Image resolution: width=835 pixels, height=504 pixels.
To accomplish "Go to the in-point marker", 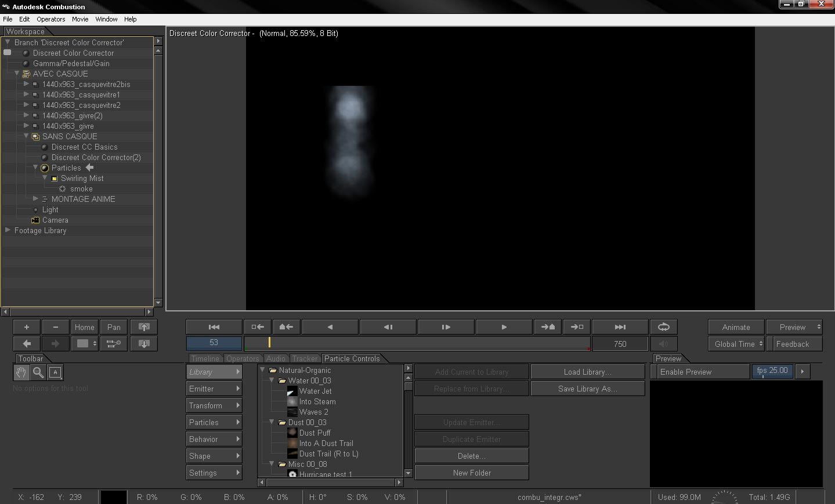I will tap(258, 327).
